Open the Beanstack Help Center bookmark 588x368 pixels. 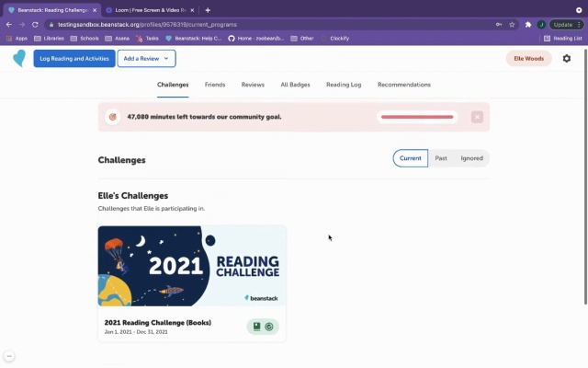point(194,39)
